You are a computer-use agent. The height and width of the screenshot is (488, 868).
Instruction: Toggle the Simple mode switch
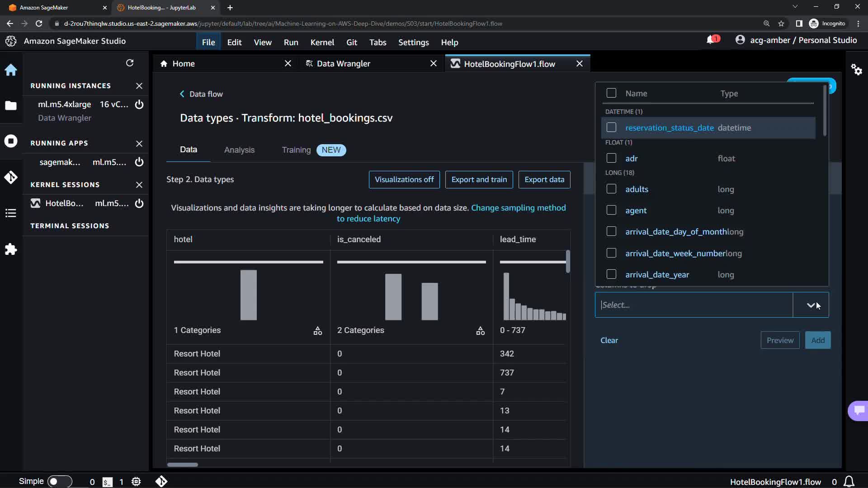(x=59, y=481)
